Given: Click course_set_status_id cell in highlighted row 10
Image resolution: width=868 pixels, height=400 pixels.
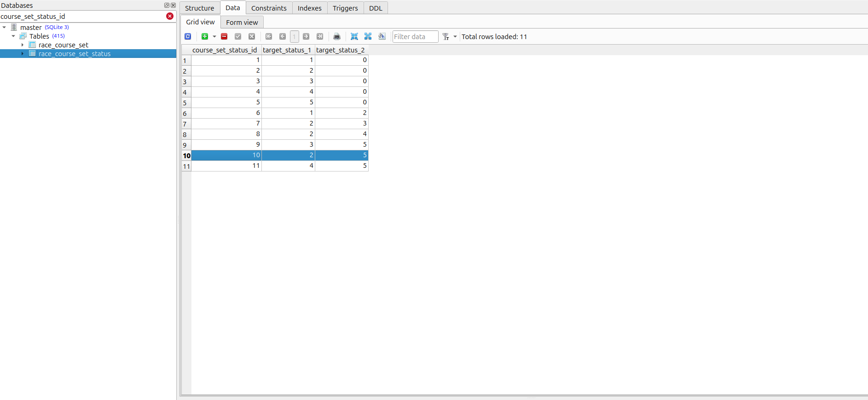Looking at the screenshot, I should [226, 155].
